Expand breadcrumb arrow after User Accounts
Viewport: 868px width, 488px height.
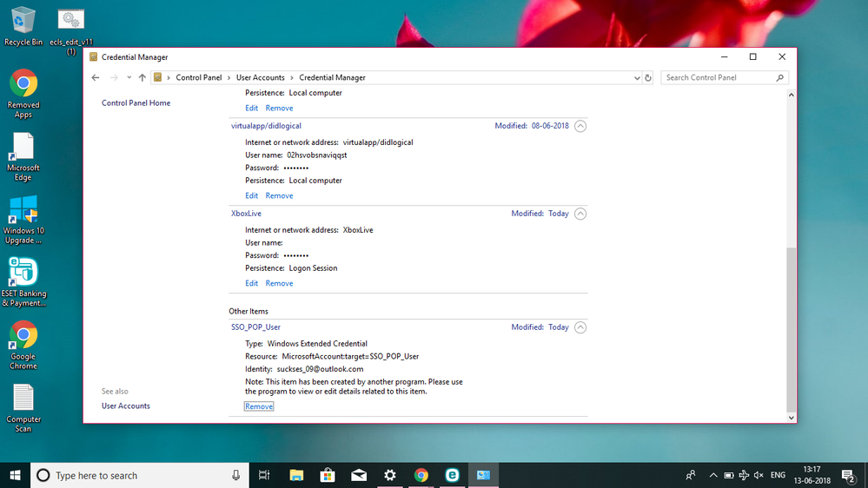pyautogui.click(x=292, y=77)
